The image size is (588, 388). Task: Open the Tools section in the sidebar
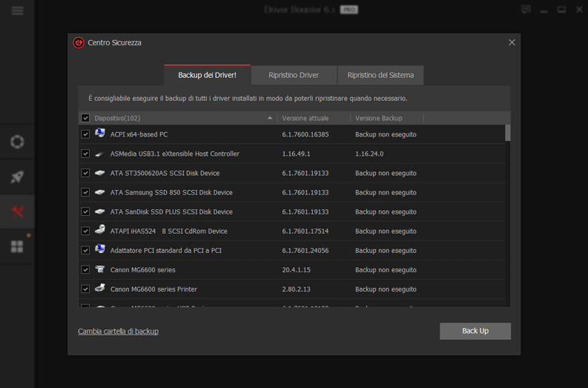click(x=17, y=211)
